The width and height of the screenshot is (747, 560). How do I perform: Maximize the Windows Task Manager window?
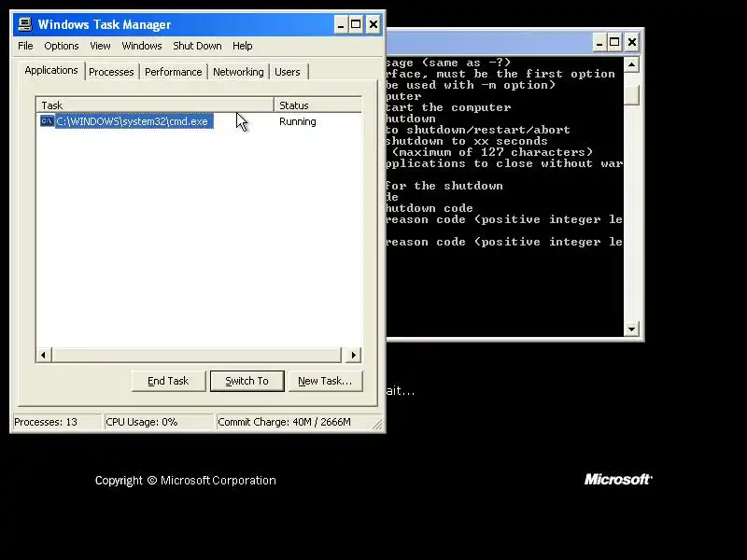click(x=356, y=24)
